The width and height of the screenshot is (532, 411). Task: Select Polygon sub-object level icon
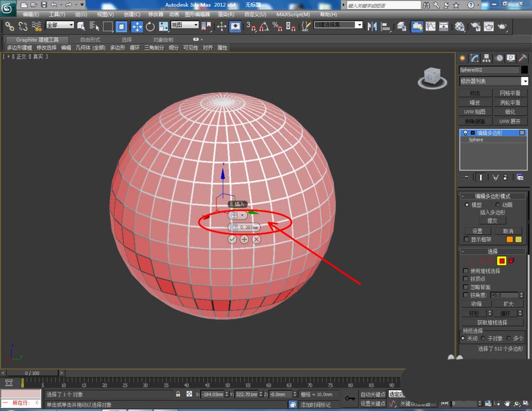pyautogui.click(x=501, y=261)
